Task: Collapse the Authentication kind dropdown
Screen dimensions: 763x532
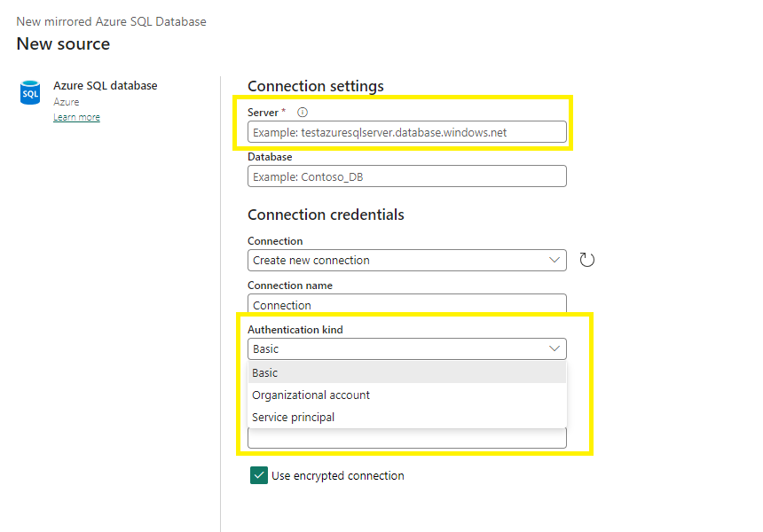Action: click(555, 349)
